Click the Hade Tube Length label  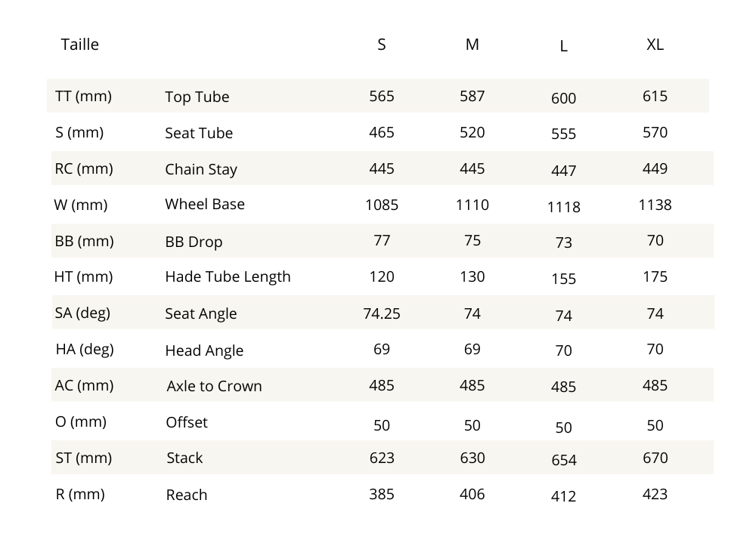coord(228,276)
